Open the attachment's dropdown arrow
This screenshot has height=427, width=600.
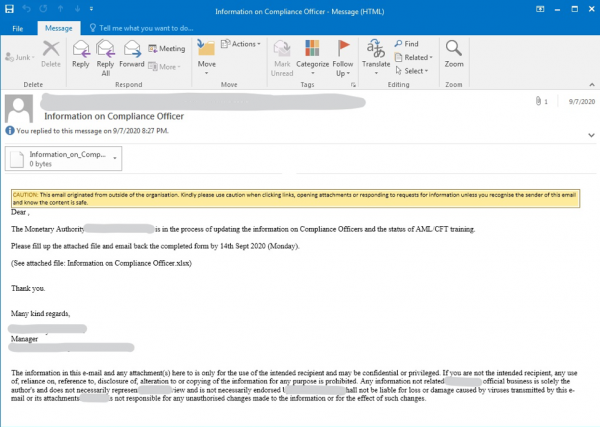[x=114, y=158]
